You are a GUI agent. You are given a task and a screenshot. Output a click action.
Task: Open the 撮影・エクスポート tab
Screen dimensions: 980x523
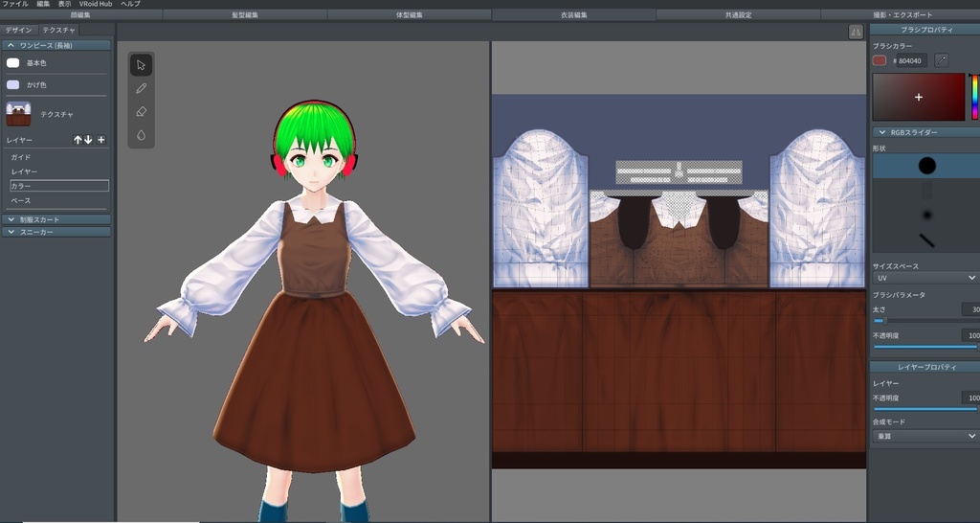(x=901, y=15)
